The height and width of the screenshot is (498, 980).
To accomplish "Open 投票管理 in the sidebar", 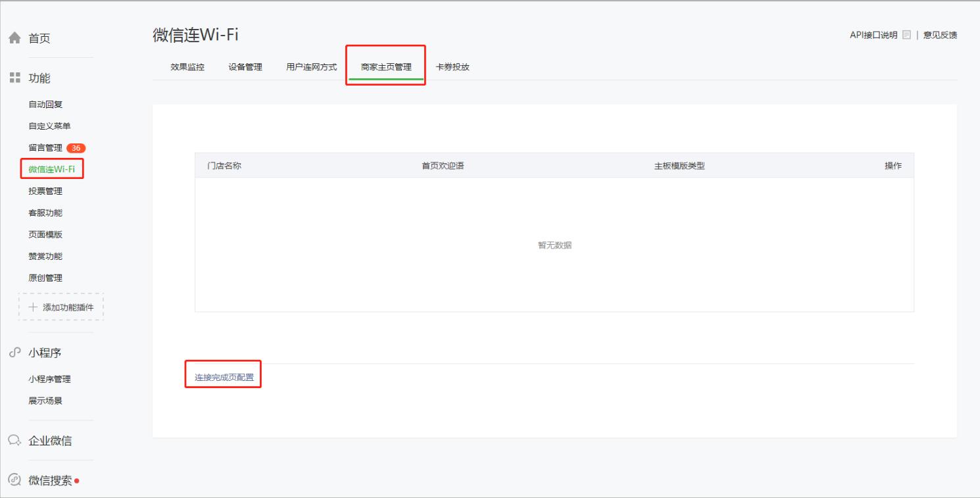I will coord(45,191).
